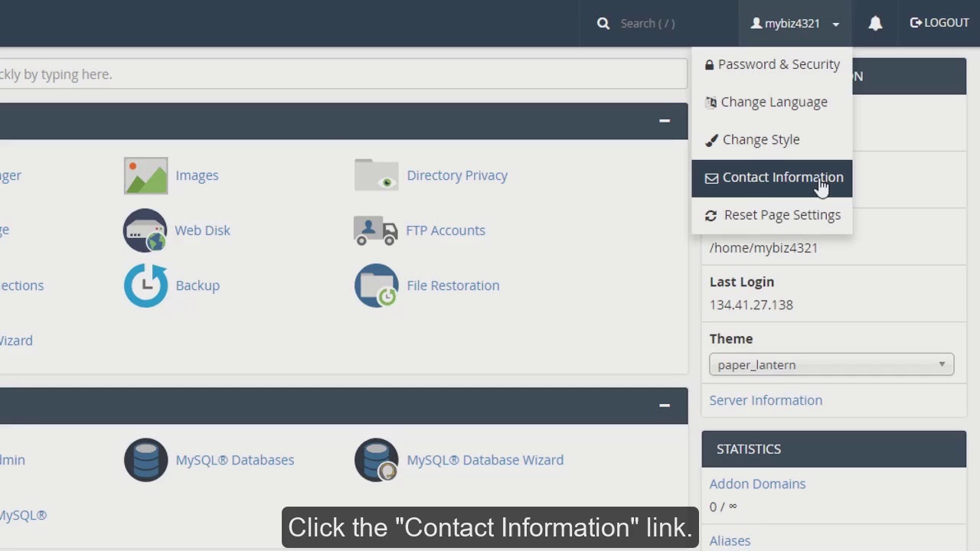Viewport: 980px width, 551px height.
Task: Click the Change Language icon
Action: point(711,103)
